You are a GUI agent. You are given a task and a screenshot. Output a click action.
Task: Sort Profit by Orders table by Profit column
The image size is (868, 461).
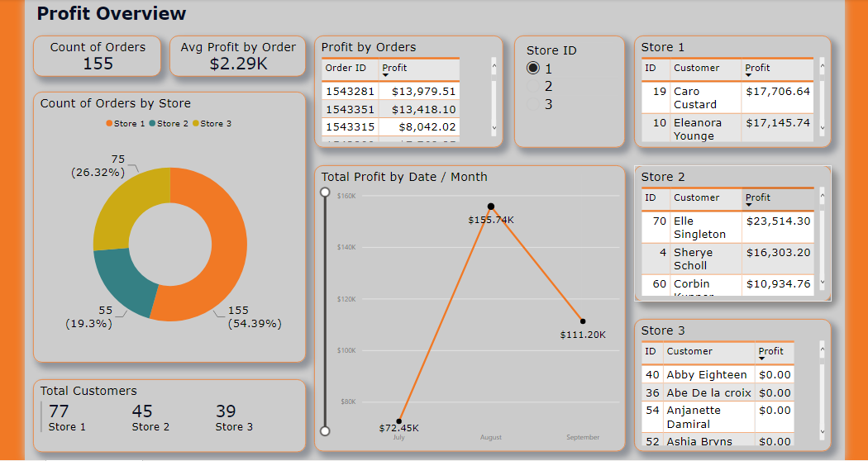[x=394, y=69]
